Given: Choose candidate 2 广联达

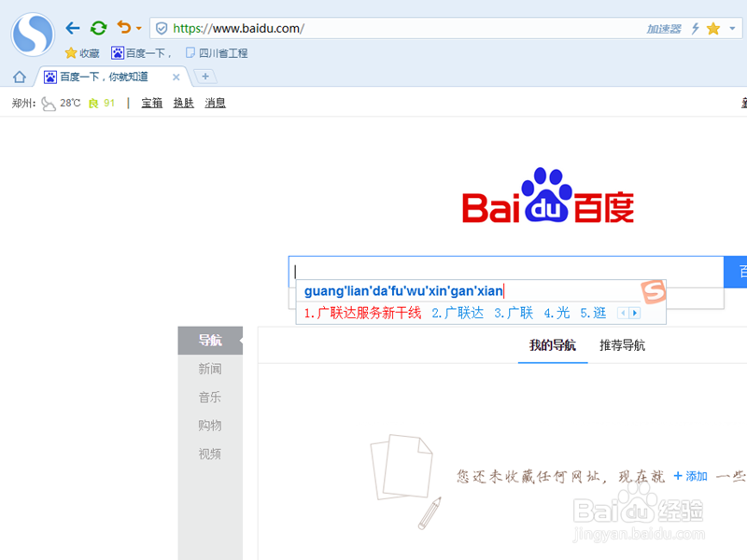Looking at the screenshot, I should coord(458,313).
